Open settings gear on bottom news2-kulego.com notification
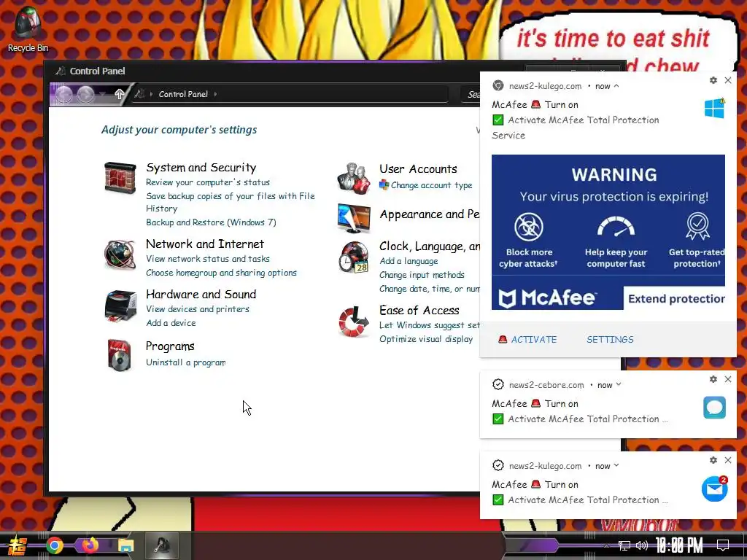747x560 pixels. pos(713,460)
